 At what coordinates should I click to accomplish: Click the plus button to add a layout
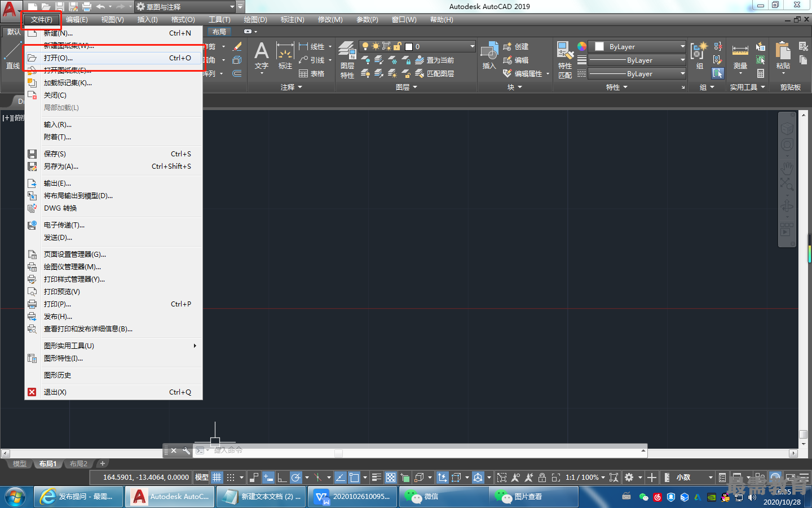102,463
